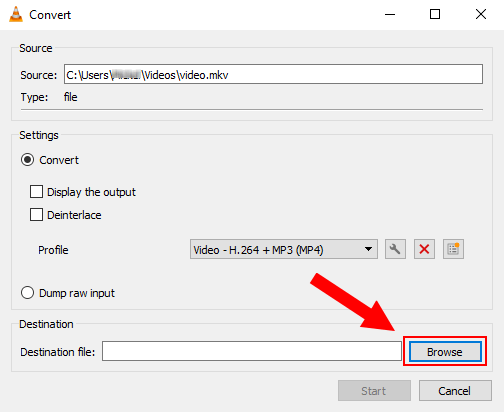Click the 'Profile' label
Viewport: 504px width, 412px height.
coord(53,250)
